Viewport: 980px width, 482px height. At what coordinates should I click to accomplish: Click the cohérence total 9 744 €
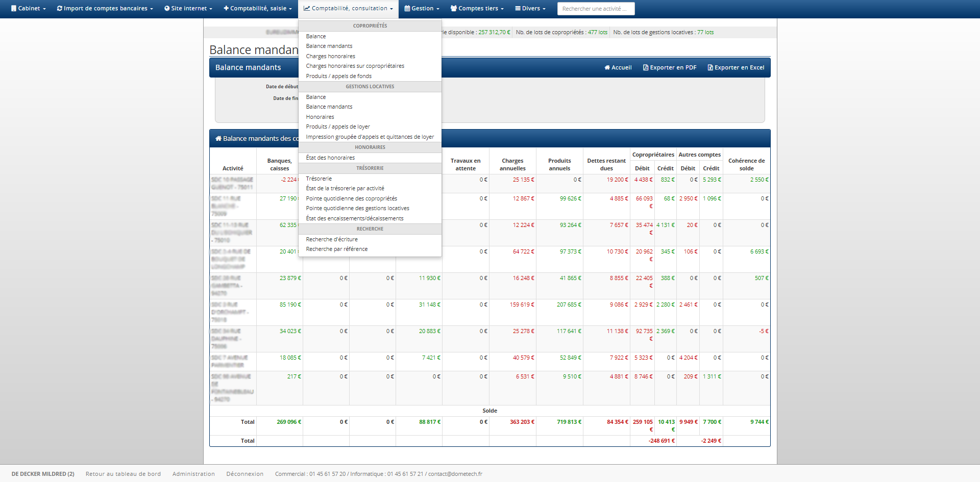pos(759,422)
